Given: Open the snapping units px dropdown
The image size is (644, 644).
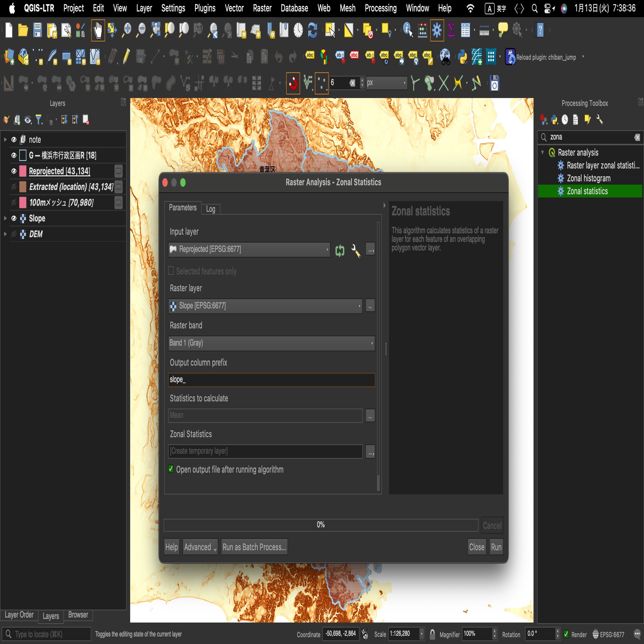Looking at the screenshot, I should pos(386,83).
